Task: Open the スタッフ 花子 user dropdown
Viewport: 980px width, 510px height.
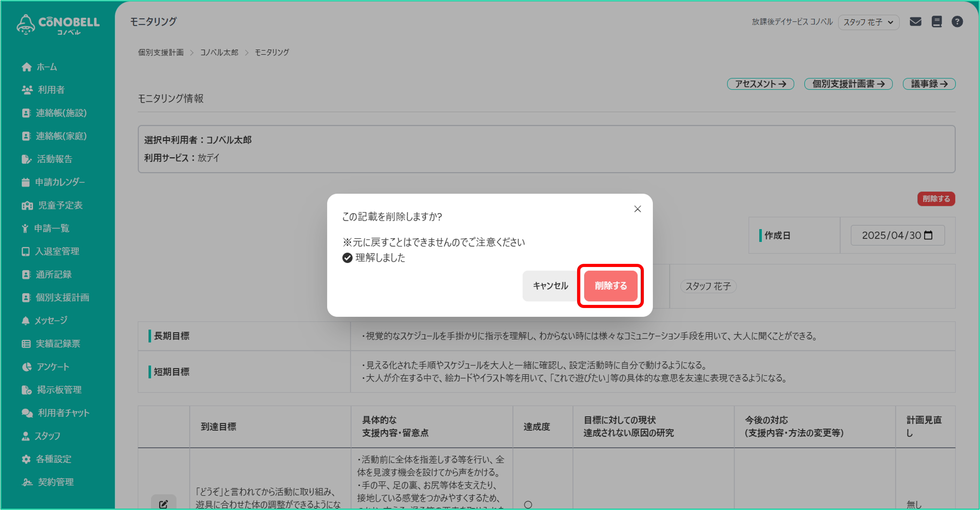Action: click(x=868, y=23)
